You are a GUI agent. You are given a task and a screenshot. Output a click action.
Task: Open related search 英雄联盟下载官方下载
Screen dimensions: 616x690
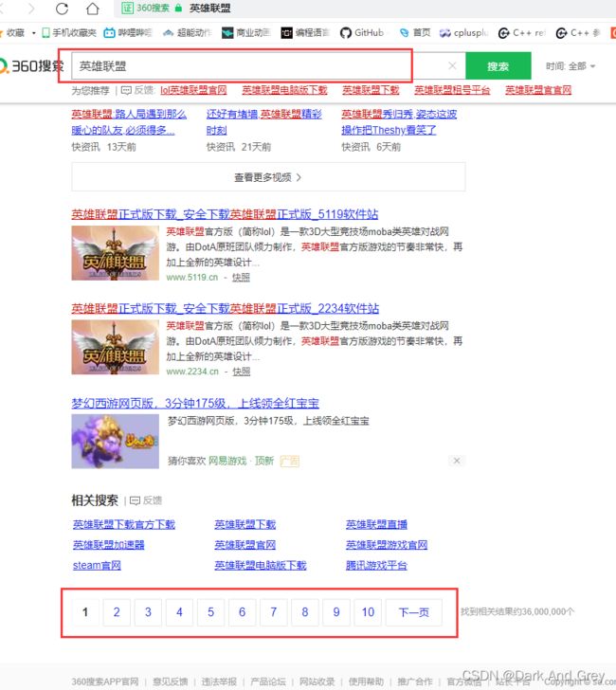[x=124, y=524]
